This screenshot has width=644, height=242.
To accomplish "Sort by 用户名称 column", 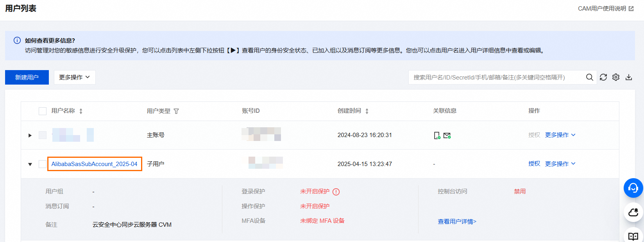I will (x=81, y=111).
